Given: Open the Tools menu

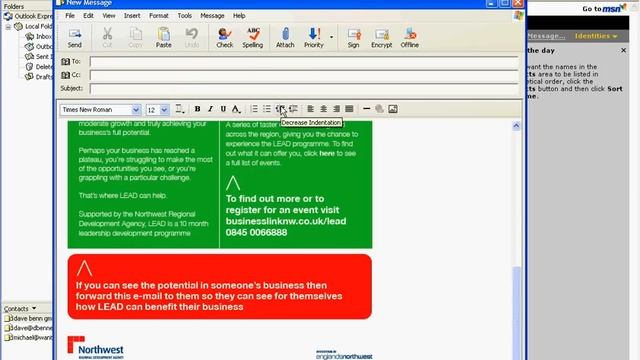Looking at the screenshot, I should 184,16.
